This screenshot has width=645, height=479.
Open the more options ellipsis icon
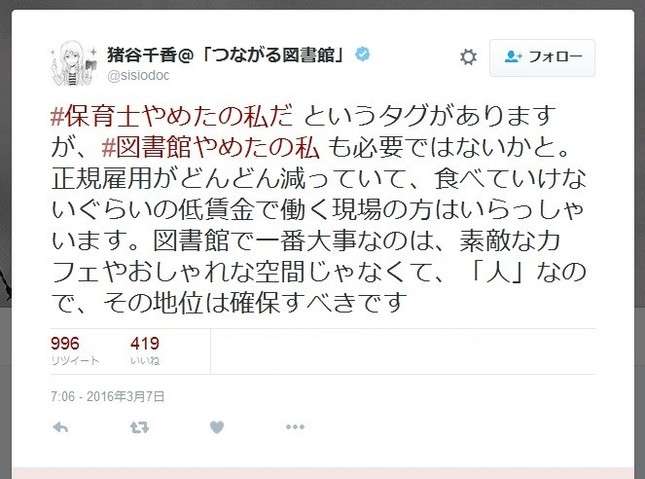[295, 427]
